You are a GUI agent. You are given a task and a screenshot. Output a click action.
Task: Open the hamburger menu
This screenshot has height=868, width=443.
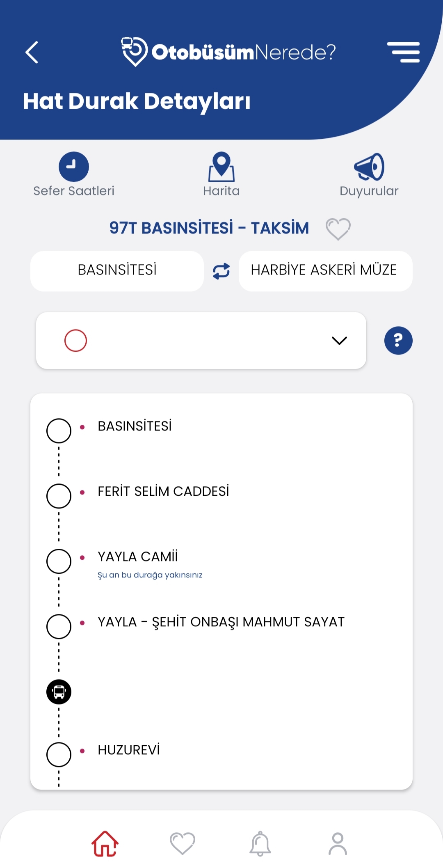403,52
